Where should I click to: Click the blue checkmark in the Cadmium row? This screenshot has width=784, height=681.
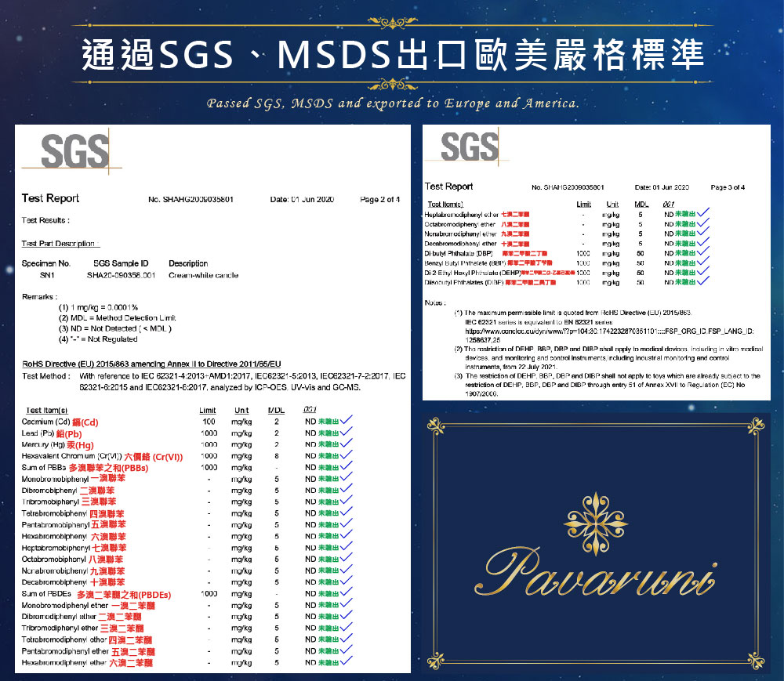click(346, 421)
